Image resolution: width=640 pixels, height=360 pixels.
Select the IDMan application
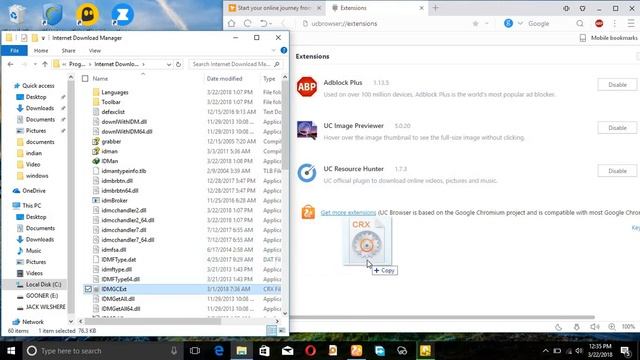pyautogui.click(x=109, y=161)
